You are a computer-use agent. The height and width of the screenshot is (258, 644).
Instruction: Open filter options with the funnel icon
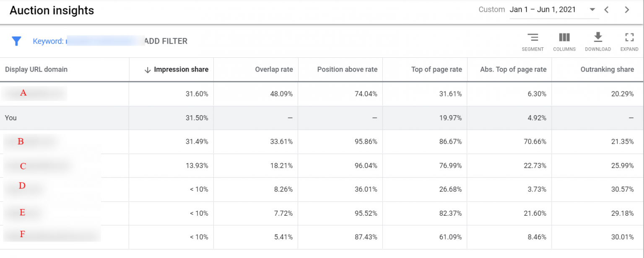(x=17, y=41)
